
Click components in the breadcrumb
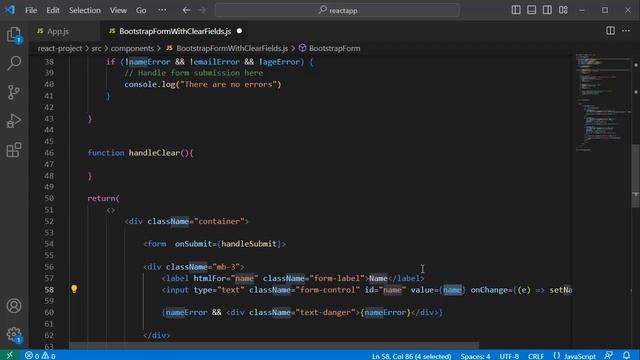click(x=132, y=48)
